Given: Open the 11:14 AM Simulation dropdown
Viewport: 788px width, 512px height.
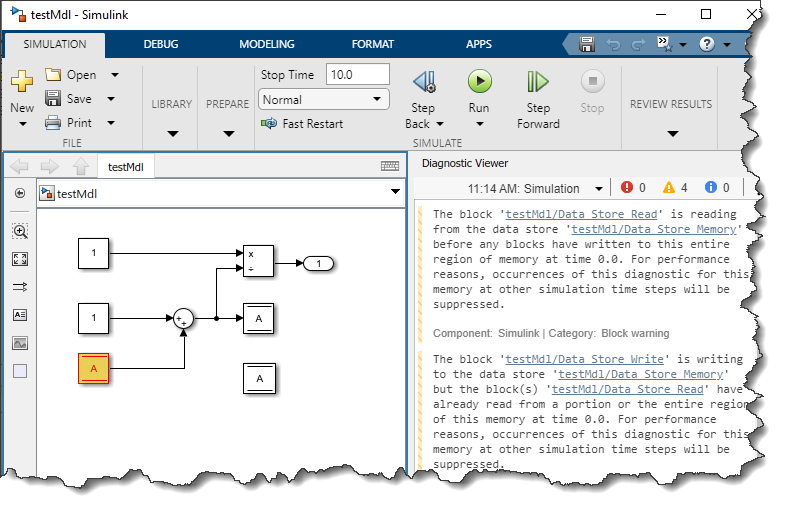Looking at the screenshot, I should [535, 188].
